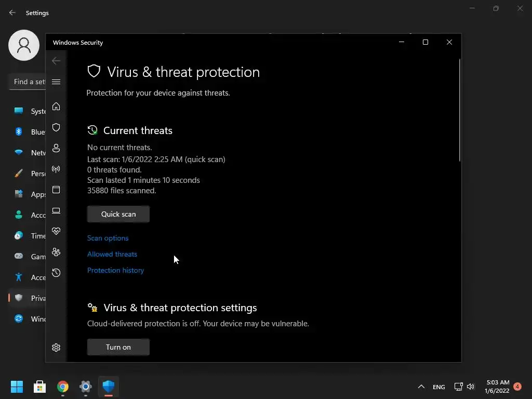
Task: Close the Windows Security window
Action: click(449, 42)
